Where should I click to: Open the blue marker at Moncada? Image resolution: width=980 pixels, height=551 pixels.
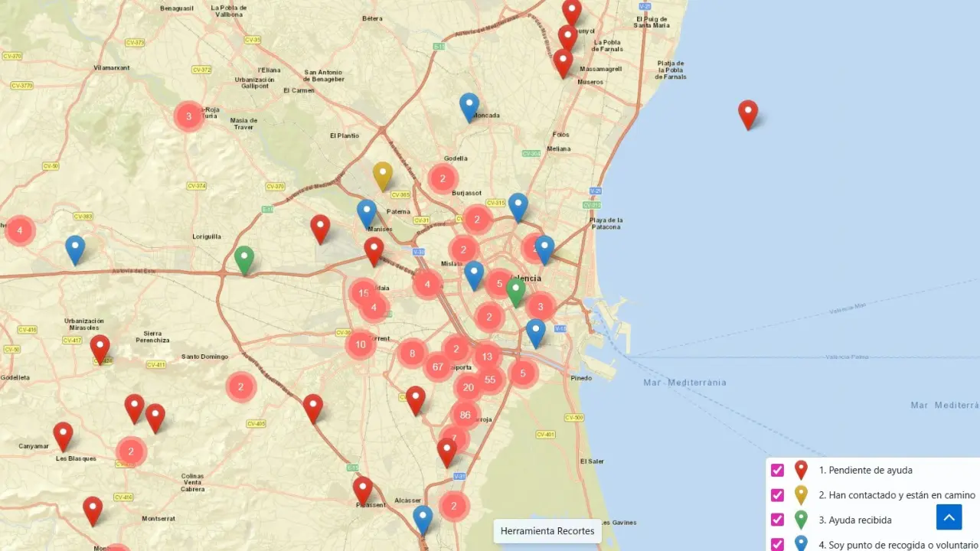click(469, 106)
